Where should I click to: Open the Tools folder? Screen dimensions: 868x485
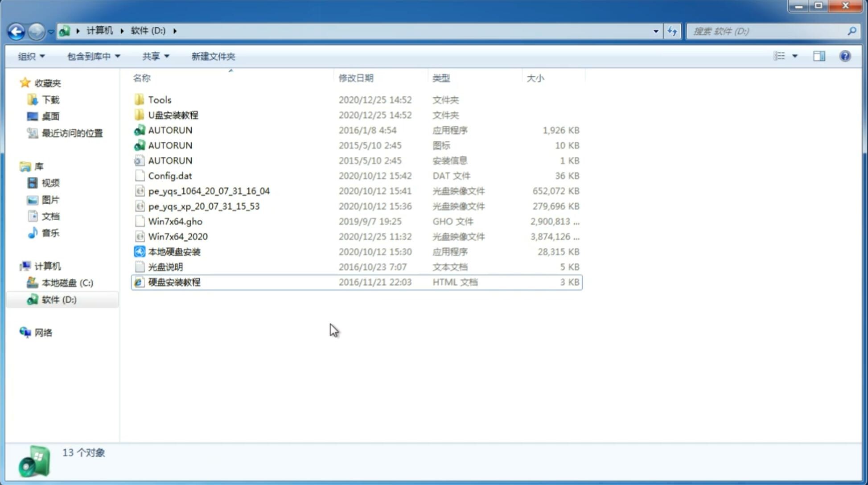pos(159,99)
